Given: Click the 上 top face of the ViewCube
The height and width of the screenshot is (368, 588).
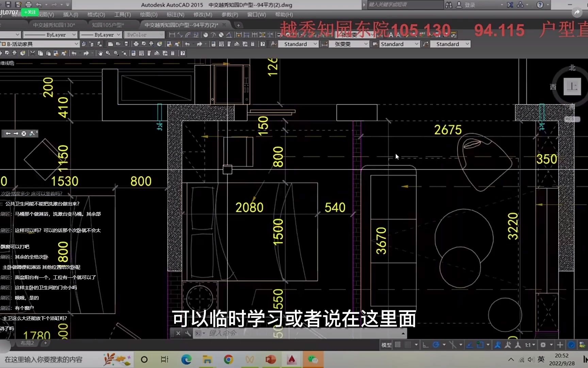Looking at the screenshot, I should coord(572,87).
